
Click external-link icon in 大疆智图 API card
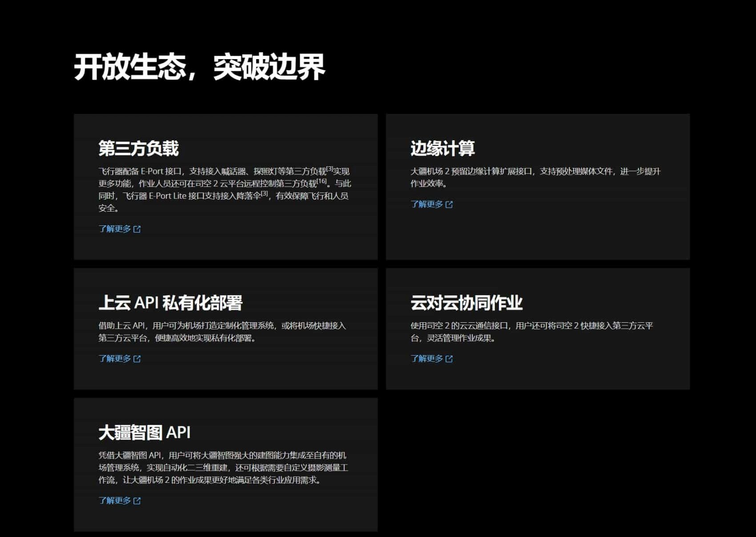[137, 501]
